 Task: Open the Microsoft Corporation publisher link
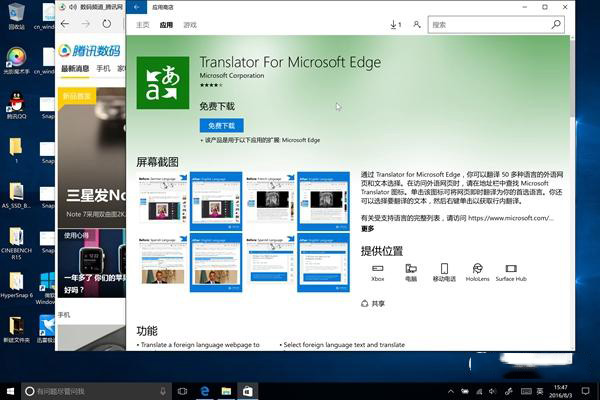point(232,75)
